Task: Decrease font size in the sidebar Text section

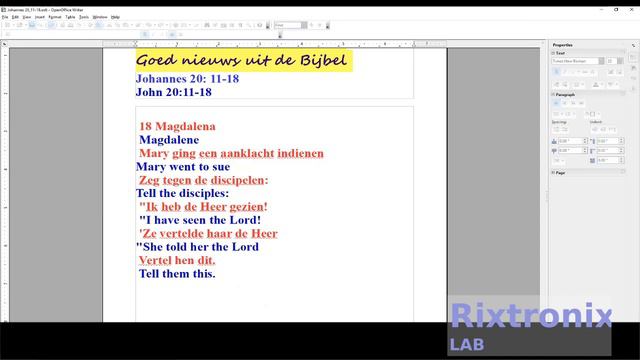Action: [x=620, y=72]
